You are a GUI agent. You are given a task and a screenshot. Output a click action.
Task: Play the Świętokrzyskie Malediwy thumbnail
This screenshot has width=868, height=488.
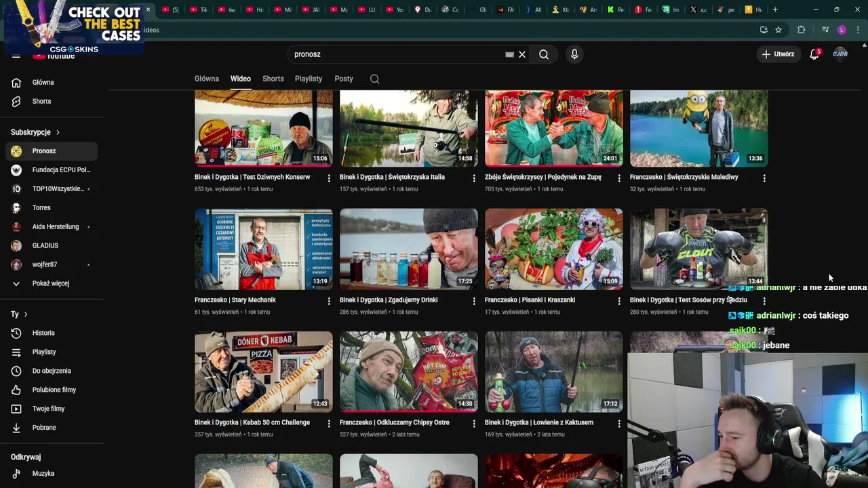(699, 129)
